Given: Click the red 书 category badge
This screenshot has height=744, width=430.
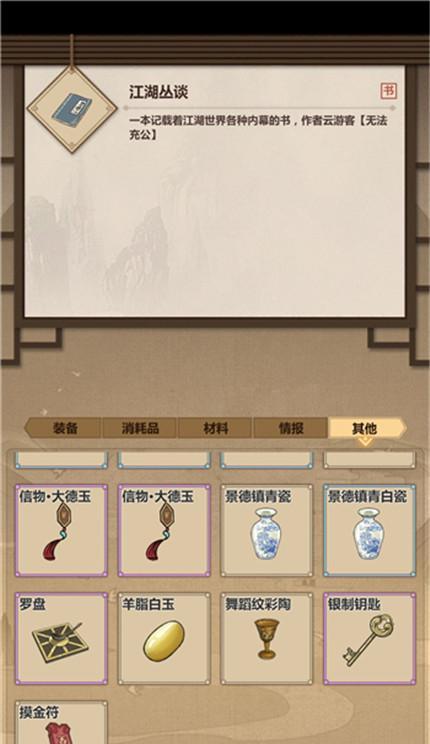Looking at the screenshot, I should (x=388, y=91).
